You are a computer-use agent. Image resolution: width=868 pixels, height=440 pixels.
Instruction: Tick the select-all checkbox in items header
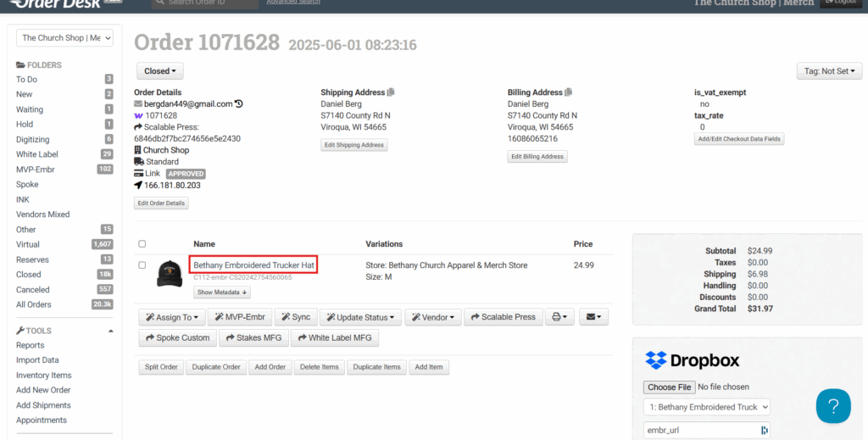click(x=142, y=244)
